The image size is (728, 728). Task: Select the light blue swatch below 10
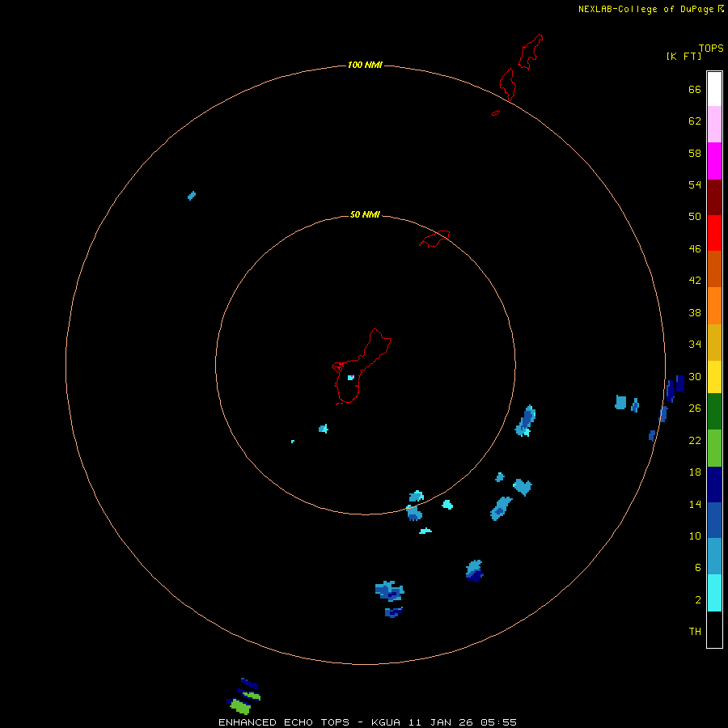coord(714,556)
